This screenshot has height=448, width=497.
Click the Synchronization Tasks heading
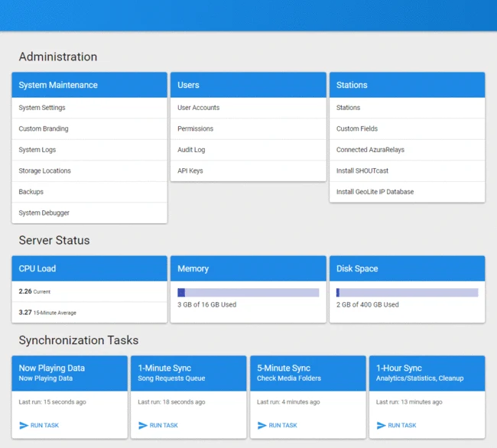(x=79, y=340)
